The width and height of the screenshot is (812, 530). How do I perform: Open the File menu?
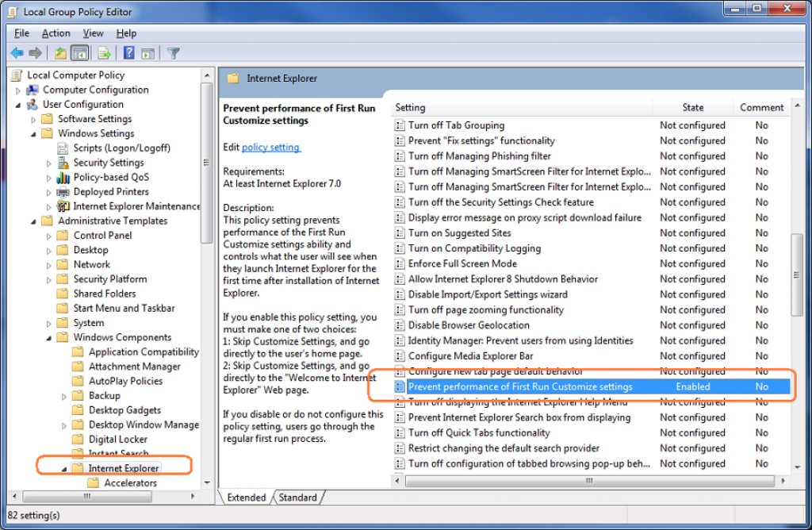click(x=21, y=33)
